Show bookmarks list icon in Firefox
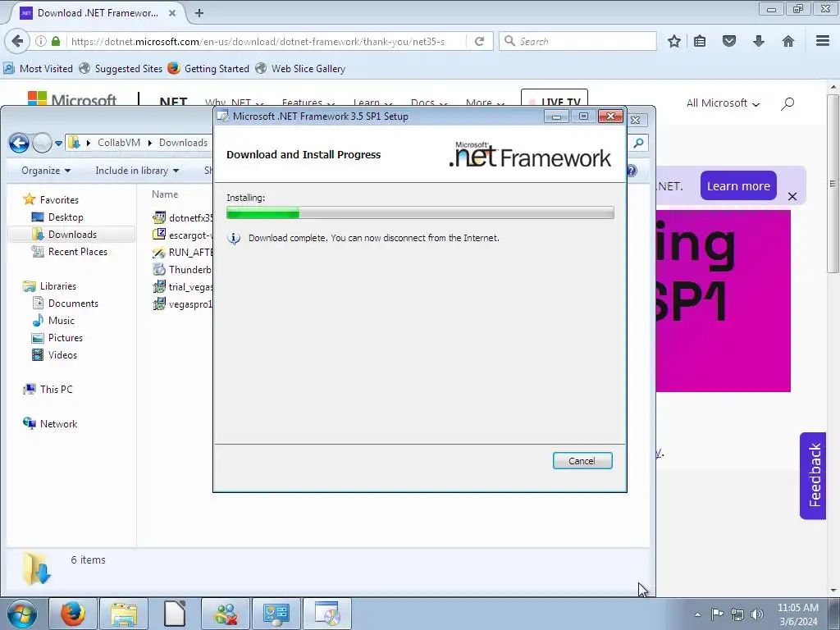Screen dimensions: 840x630 point(700,41)
